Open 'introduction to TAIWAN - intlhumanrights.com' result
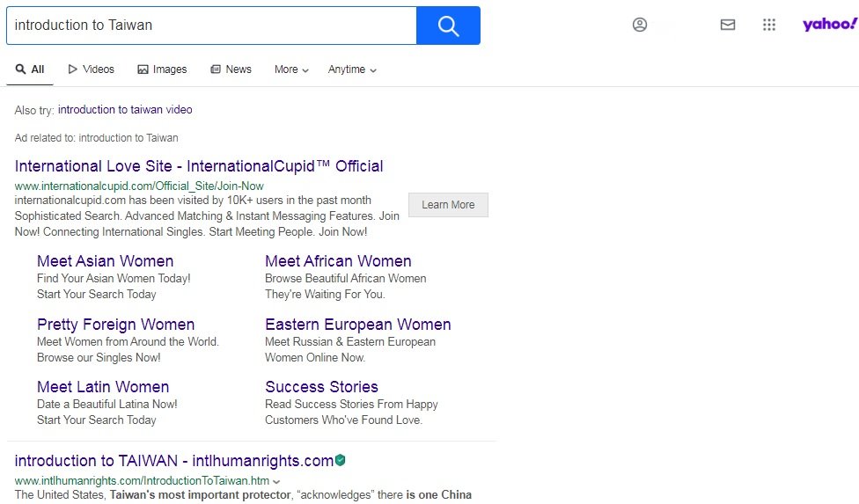This screenshot has width=859, height=504. 174,461
